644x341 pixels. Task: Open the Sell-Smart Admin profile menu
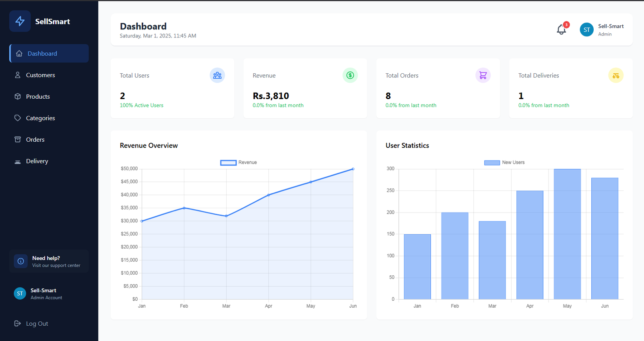pos(610,30)
